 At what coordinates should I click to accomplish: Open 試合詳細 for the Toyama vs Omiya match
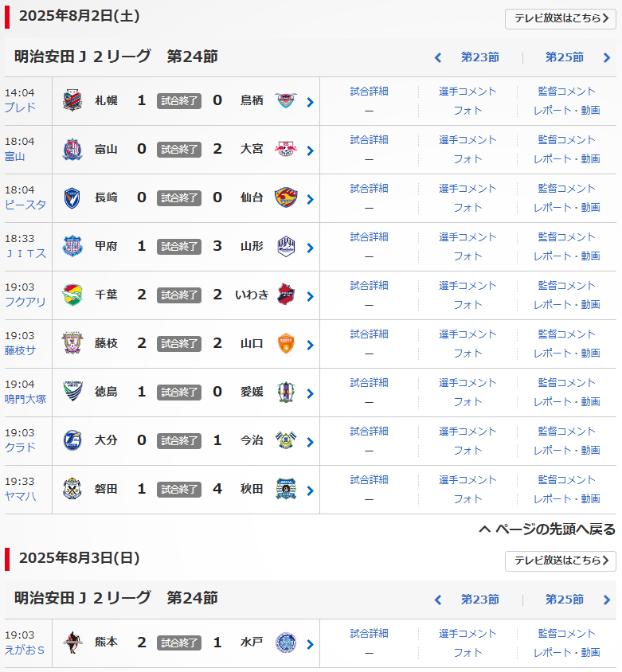[369, 140]
